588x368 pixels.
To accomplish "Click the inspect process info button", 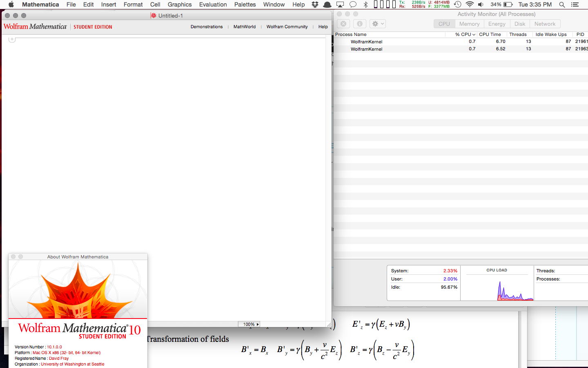I will coord(359,24).
